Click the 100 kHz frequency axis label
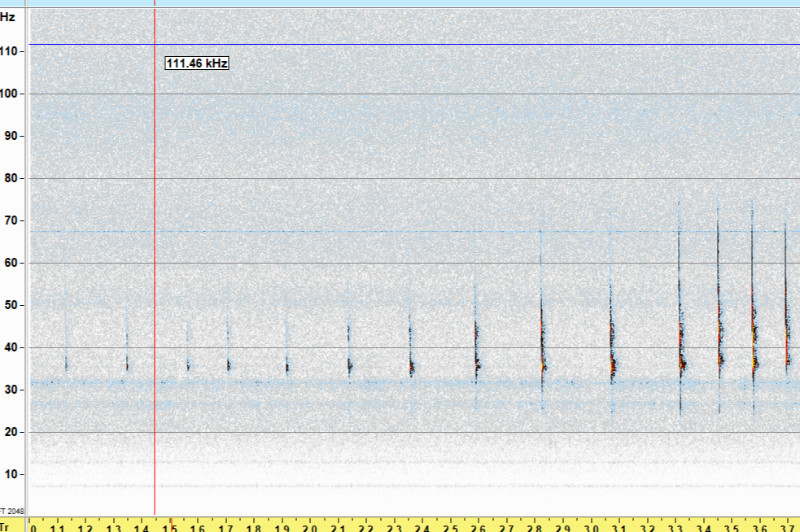800x532 pixels. click(x=13, y=94)
